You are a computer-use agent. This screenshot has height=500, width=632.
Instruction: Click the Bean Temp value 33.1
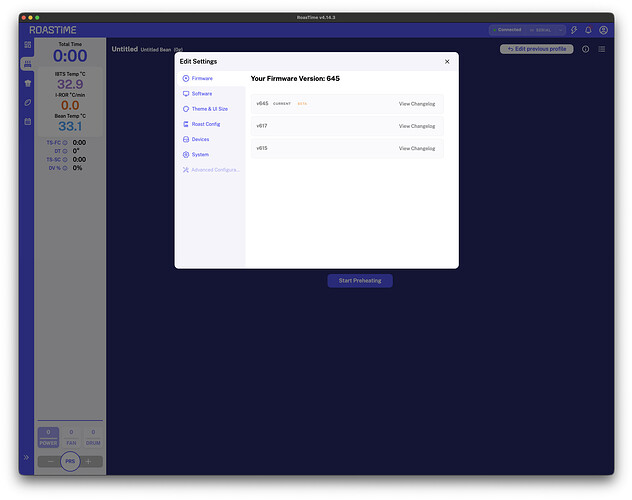pos(70,127)
